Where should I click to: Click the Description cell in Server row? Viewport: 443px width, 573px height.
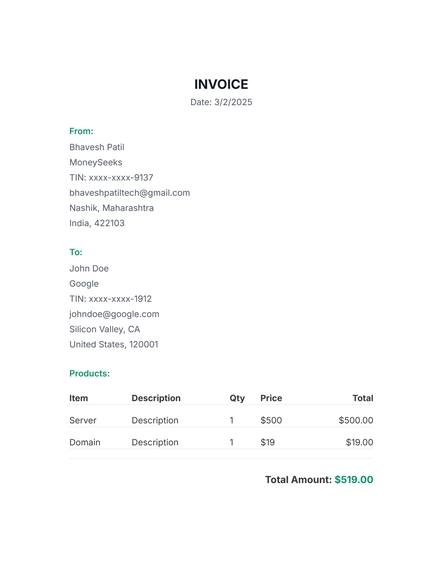(x=155, y=420)
